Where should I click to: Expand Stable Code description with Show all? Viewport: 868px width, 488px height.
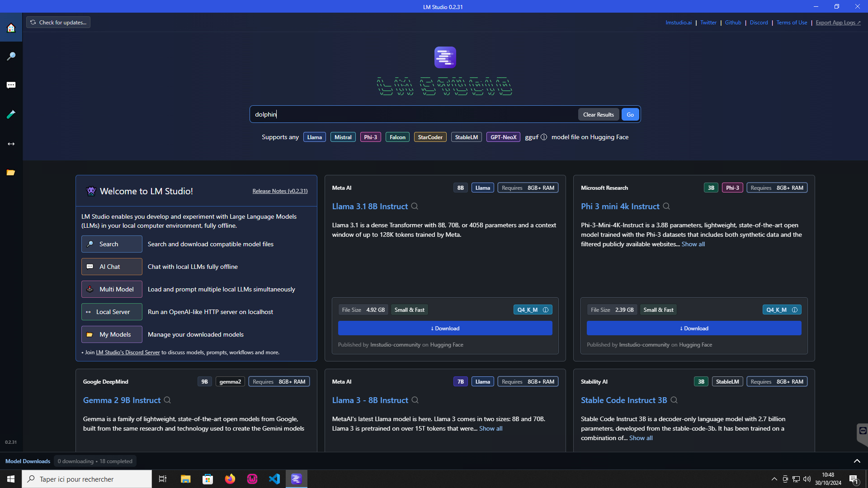pos(641,438)
